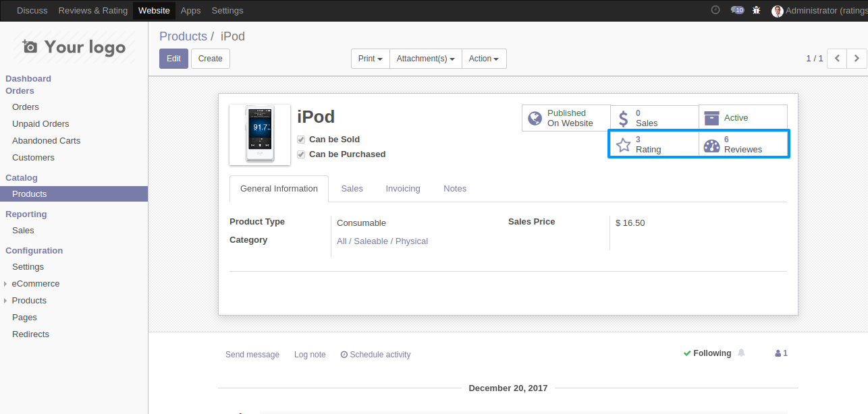Click the camera icon in Your logo
Viewport: 868px width, 414px height.
pyautogui.click(x=30, y=47)
